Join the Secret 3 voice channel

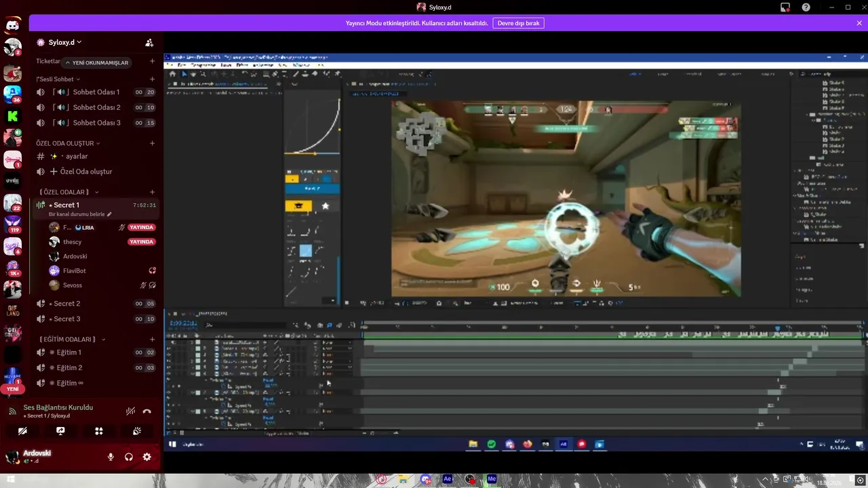click(96, 319)
